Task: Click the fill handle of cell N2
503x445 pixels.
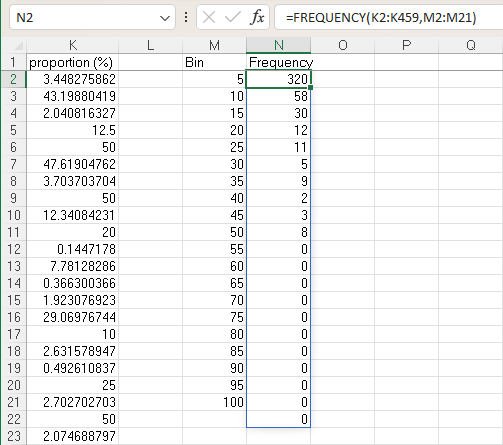Action: (310, 87)
